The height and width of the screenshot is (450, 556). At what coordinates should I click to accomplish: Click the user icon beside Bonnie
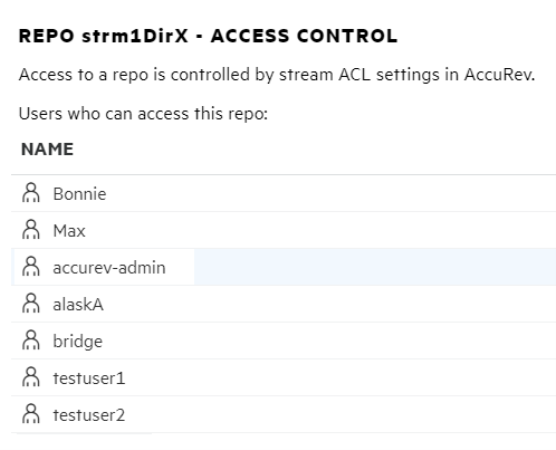point(31,193)
